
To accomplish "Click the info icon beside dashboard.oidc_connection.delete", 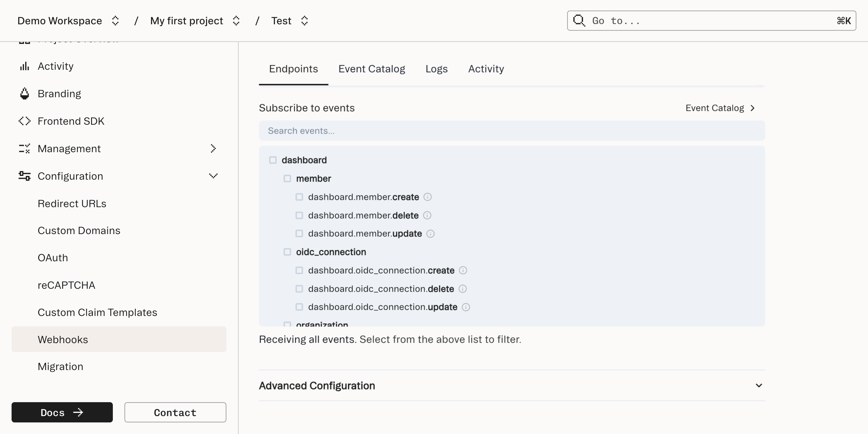I will click(462, 289).
